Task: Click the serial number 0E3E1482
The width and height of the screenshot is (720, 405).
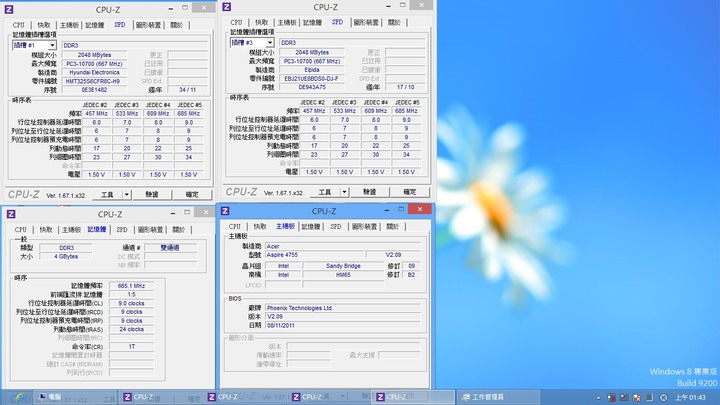Action: click(94, 90)
